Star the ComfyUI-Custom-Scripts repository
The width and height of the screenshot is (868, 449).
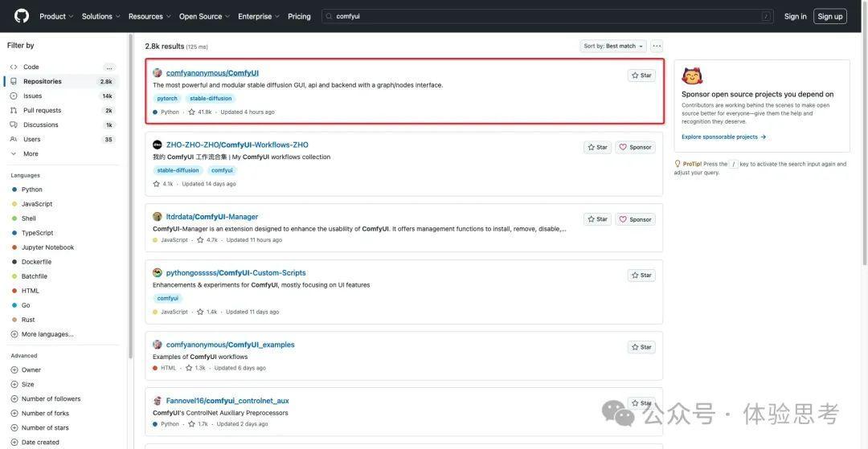641,276
